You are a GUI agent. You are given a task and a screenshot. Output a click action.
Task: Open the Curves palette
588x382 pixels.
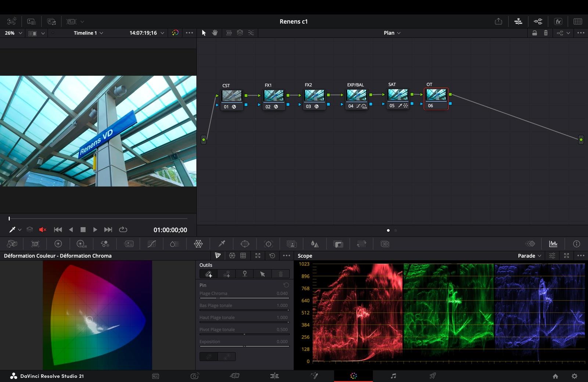coord(151,244)
